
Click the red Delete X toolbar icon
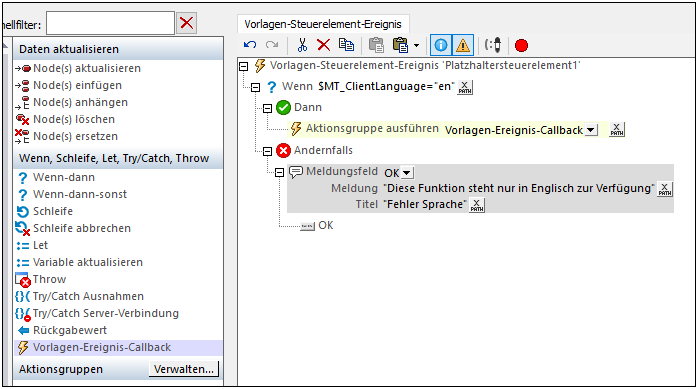(x=324, y=45)
